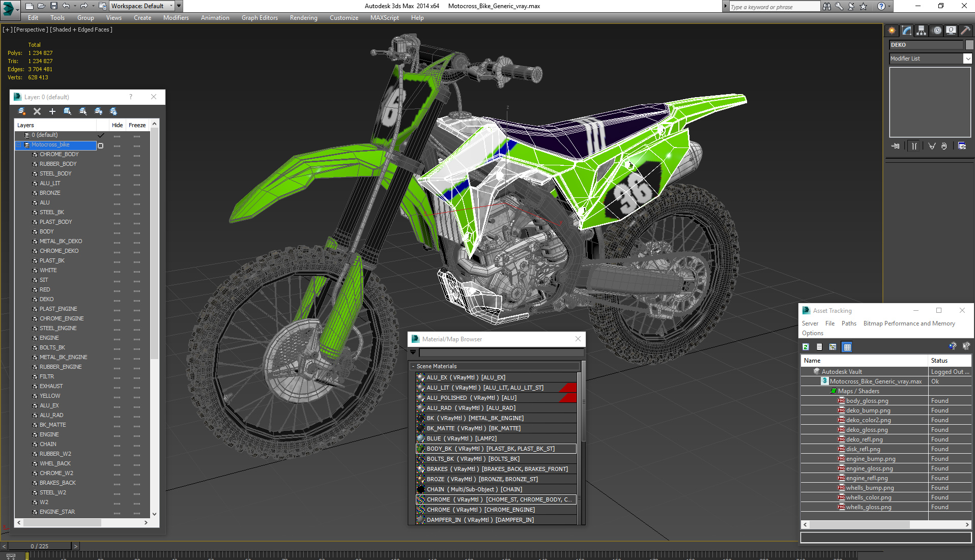Click the Set Project Folder icon

(102, 6)
